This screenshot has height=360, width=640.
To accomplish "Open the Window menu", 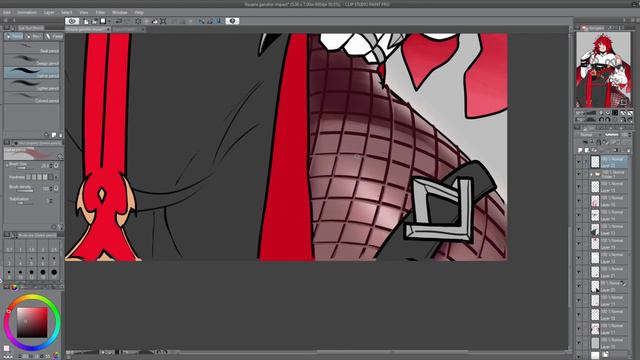I will click(x=120, y=12).
